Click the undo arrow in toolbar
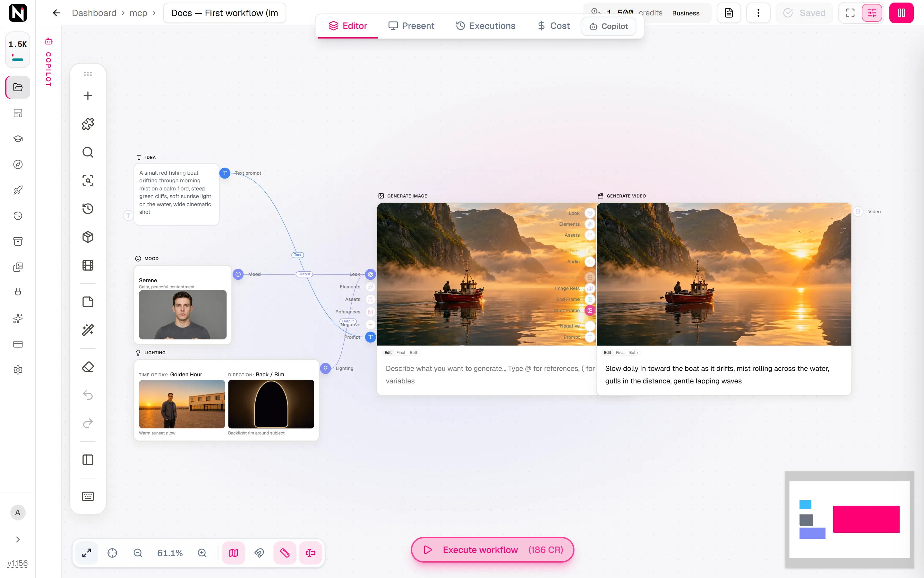 [88, 395]
